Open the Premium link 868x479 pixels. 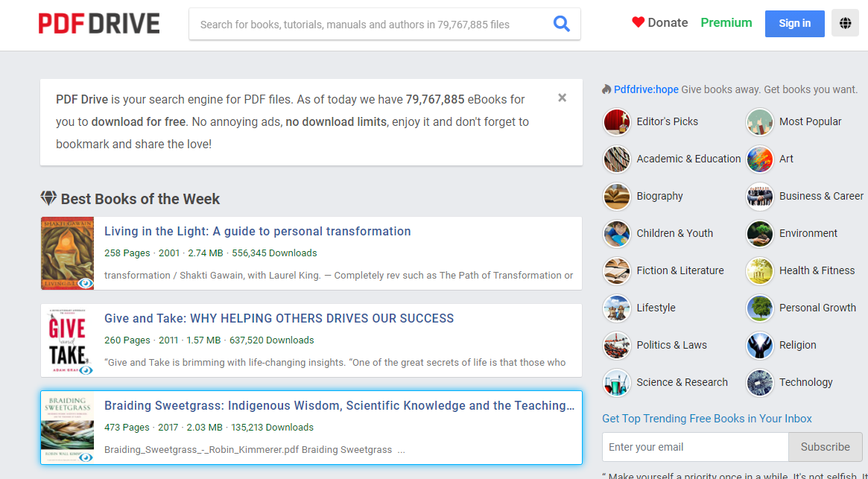[726, 22]
